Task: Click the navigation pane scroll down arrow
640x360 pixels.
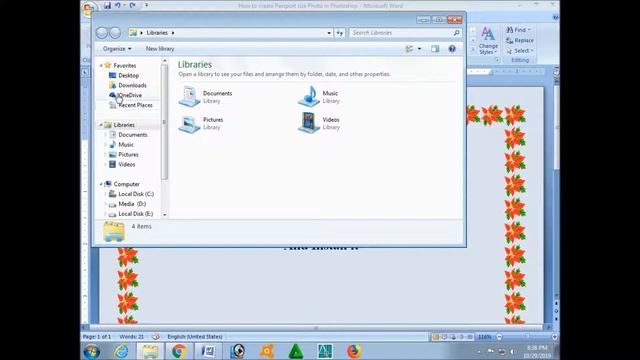Action: click(x=164, y=215)
